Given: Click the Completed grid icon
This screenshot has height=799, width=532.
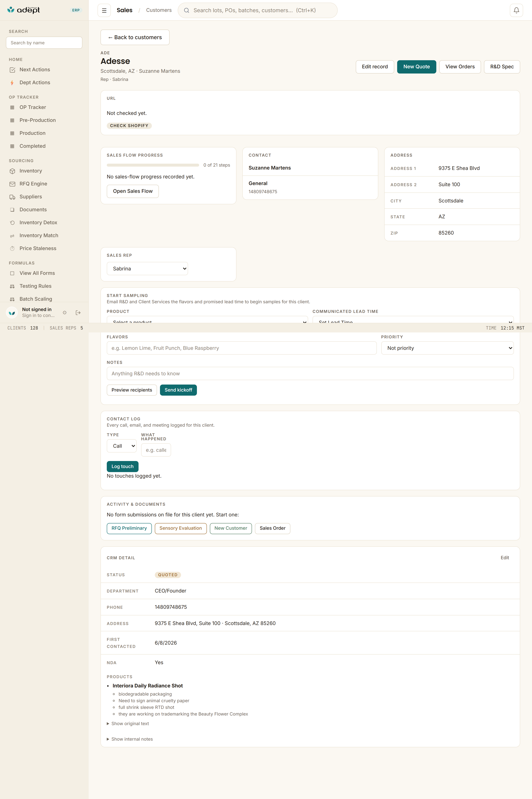Looking at the screenshot, I should click(x=12, y=146).
